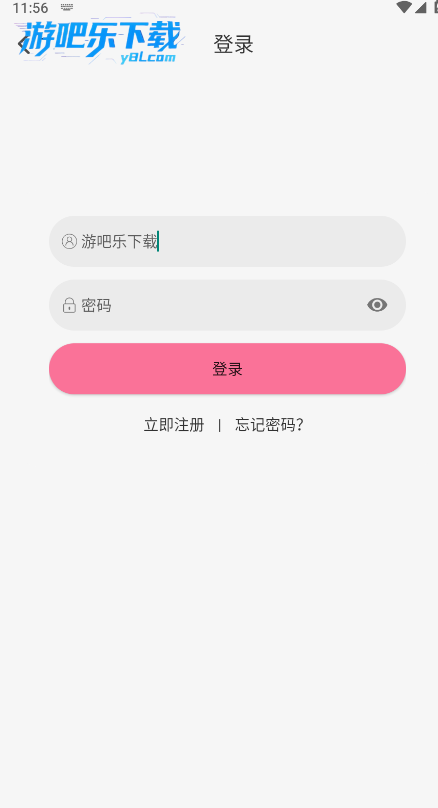
Task: Open the 忘记密码? link
Action: (x=269, y=425)
